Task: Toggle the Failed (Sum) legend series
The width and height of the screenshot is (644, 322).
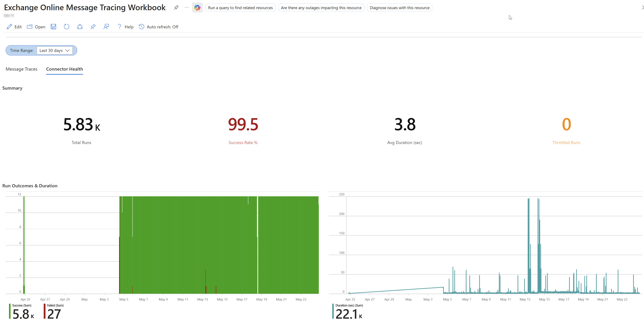Action: 54,311
